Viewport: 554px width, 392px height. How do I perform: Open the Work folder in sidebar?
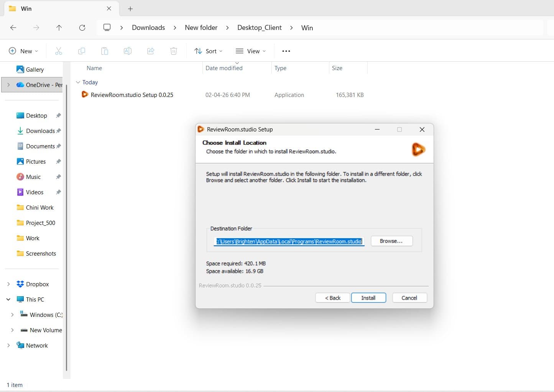28,238
